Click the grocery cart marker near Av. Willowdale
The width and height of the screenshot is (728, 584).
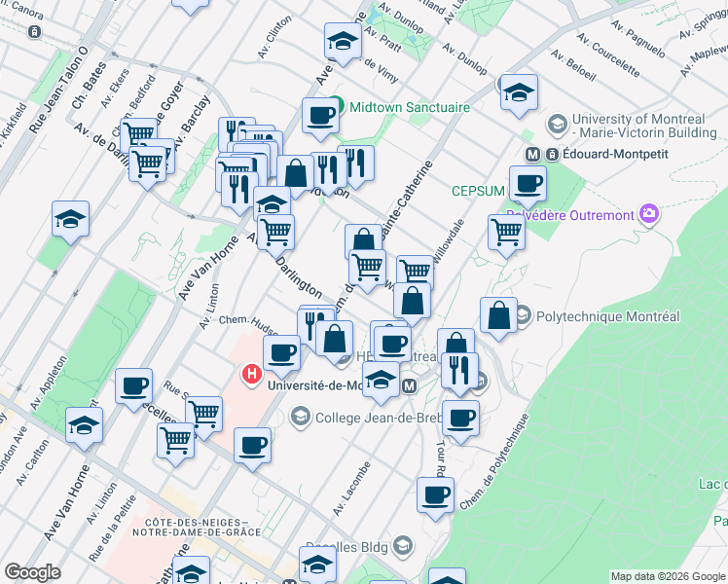[x=416, y=271]
